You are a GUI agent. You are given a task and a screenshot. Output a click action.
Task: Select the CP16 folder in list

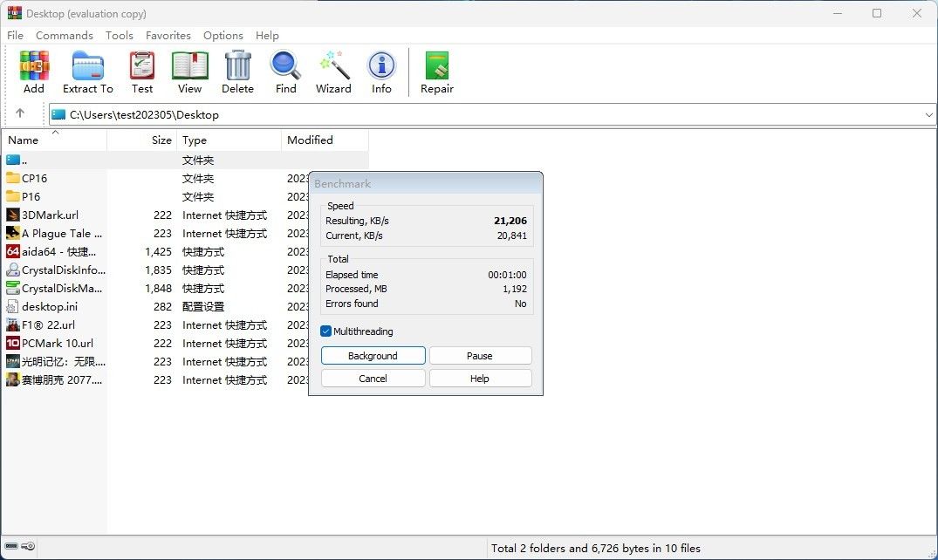click(35, 179)
